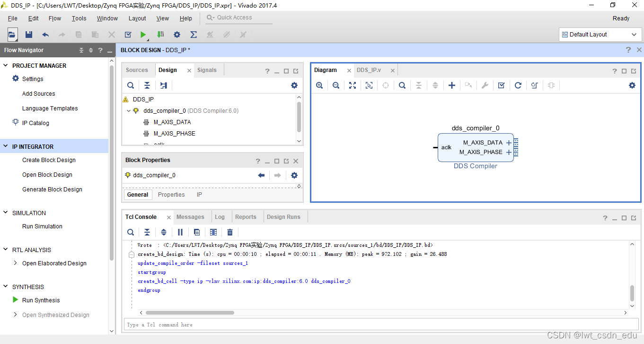This screenshot has width=644, height=344.
Task: Click the Tcl command input field
Action: click(x=381, y=325)
